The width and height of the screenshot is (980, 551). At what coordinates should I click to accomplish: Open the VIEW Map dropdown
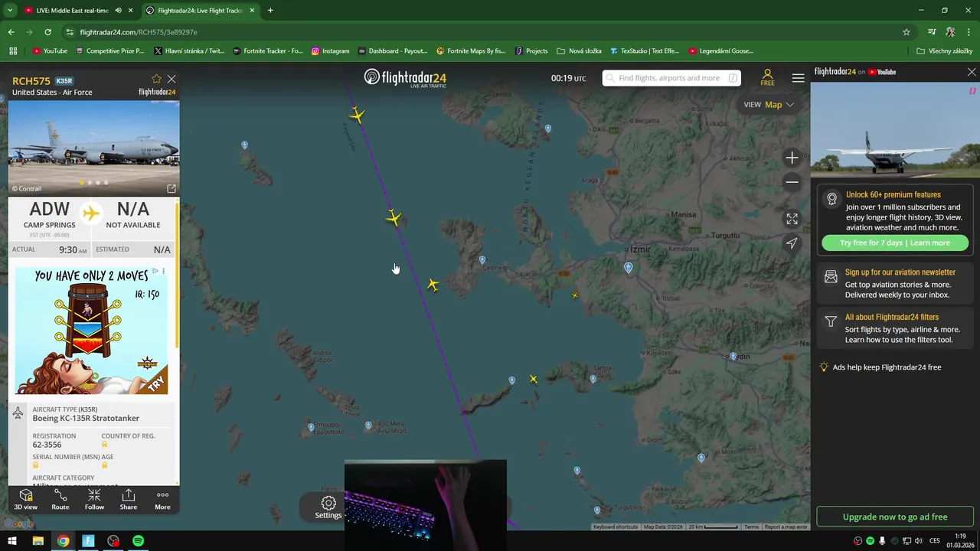pos(769,105)
